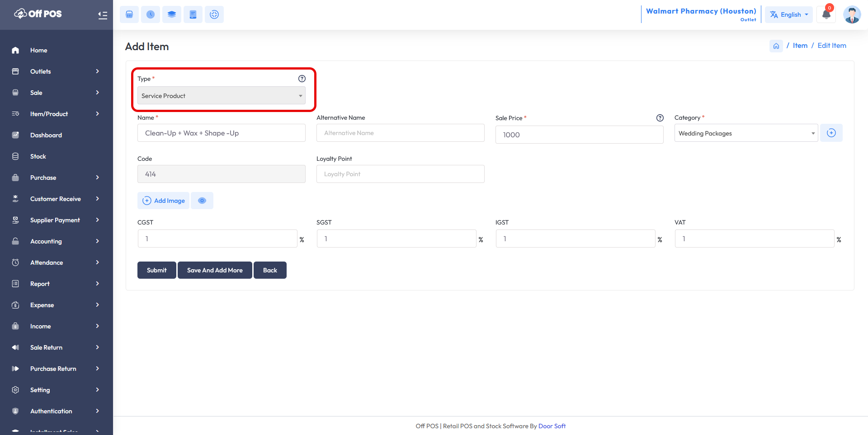Image resolution: width=868 pixels, height=435 pixels.
Task: Click the shopping basket icon in top toolbar
Action: [x=129, y=14]
